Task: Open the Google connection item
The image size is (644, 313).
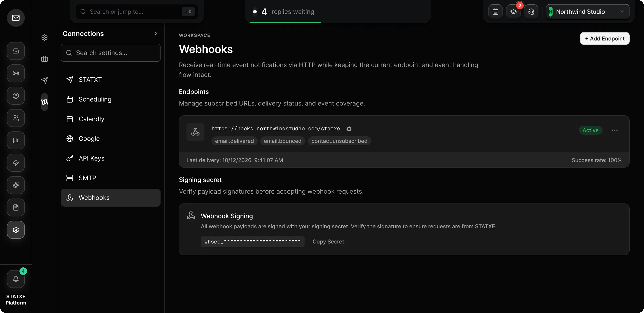Action: pyautogui.click(x=110, y=139)
